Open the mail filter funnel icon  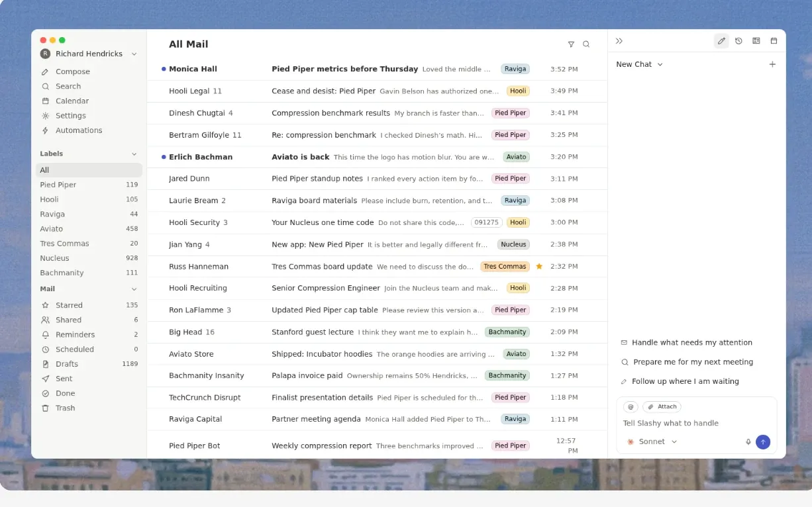(571, 44)
